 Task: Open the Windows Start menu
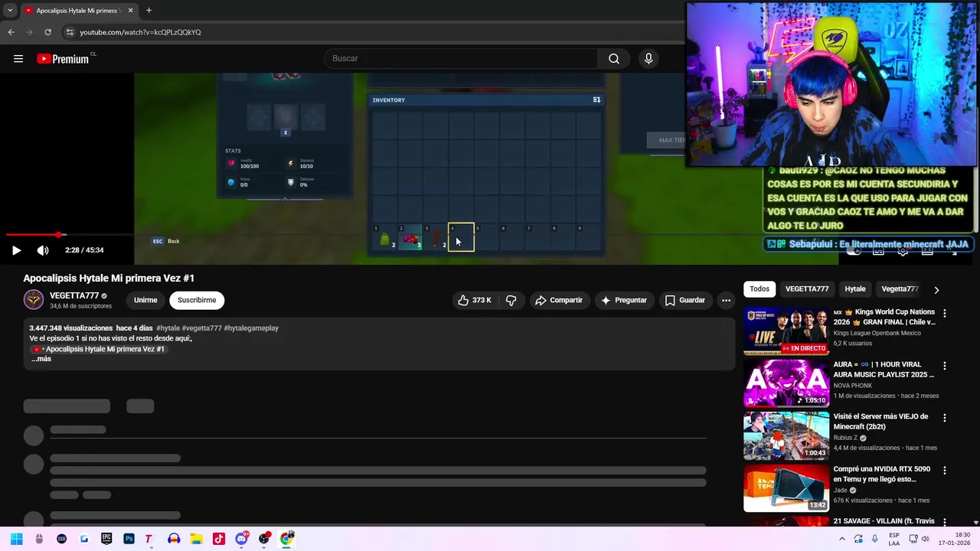click(16, 539)
